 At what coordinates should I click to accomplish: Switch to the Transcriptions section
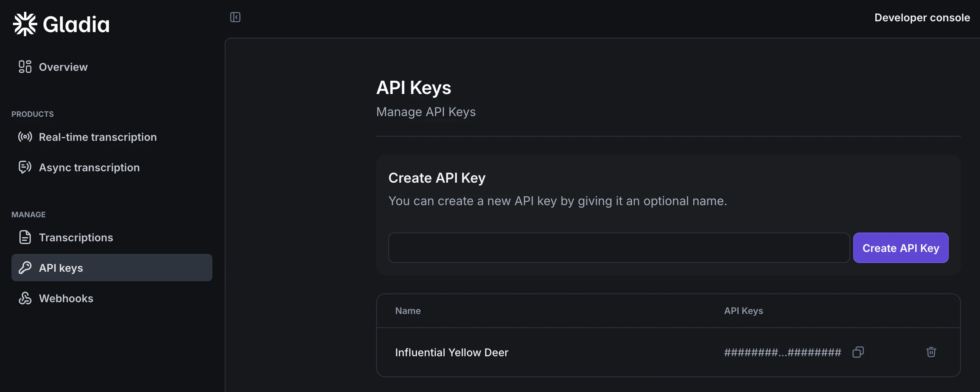point(76,237)
